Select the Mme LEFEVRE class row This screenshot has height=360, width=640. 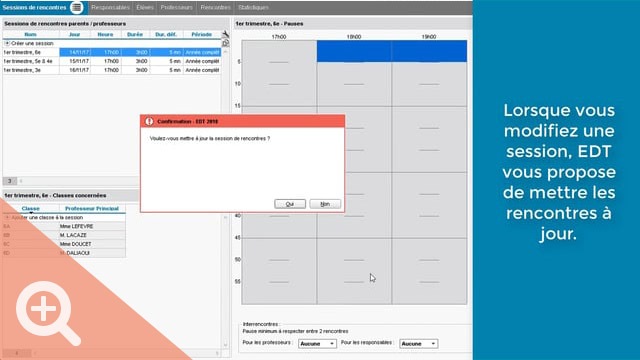(x=64, y=226)
